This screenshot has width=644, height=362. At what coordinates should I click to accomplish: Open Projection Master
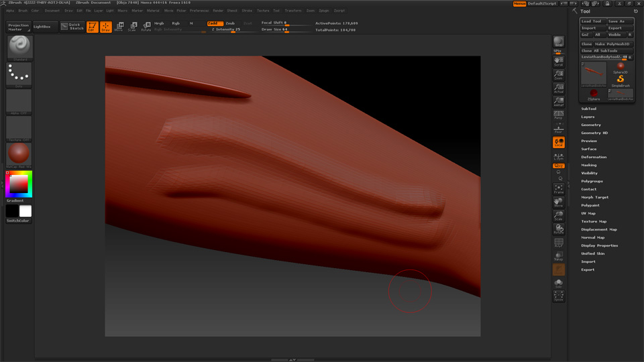click(19, 27)
